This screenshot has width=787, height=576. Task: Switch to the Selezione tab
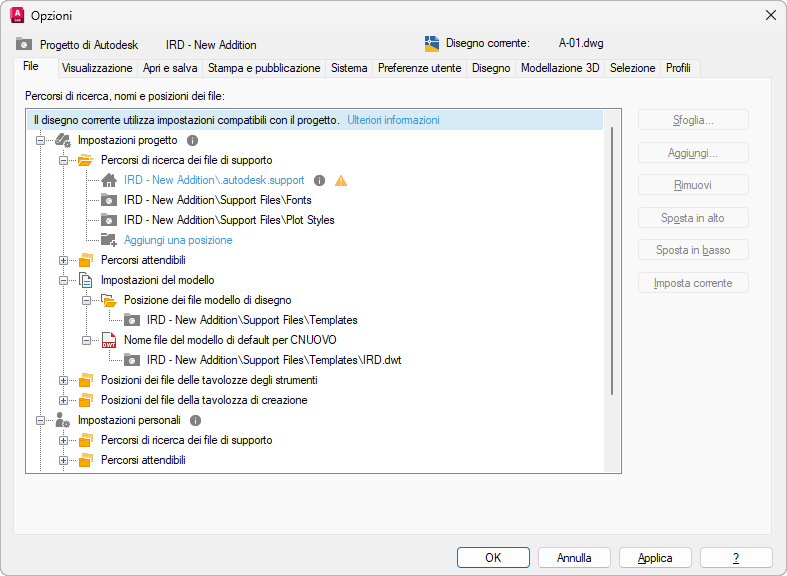[632, 68]
